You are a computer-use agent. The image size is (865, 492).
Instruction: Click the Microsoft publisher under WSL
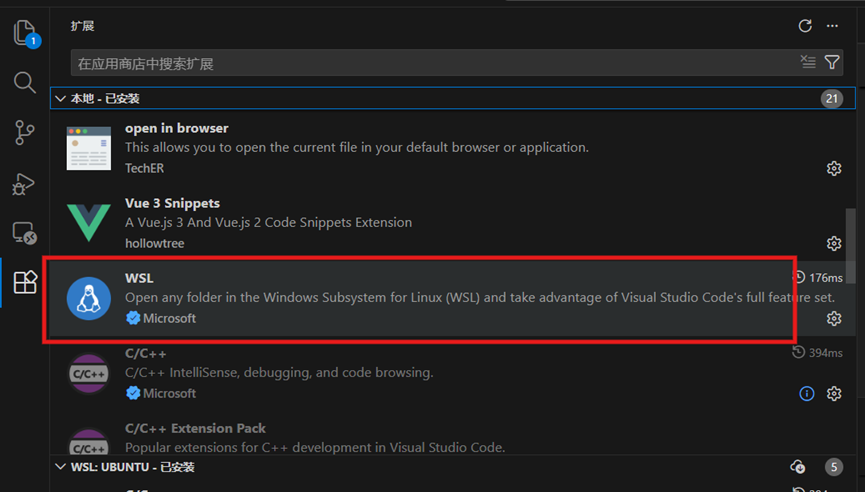pos(169,318)
